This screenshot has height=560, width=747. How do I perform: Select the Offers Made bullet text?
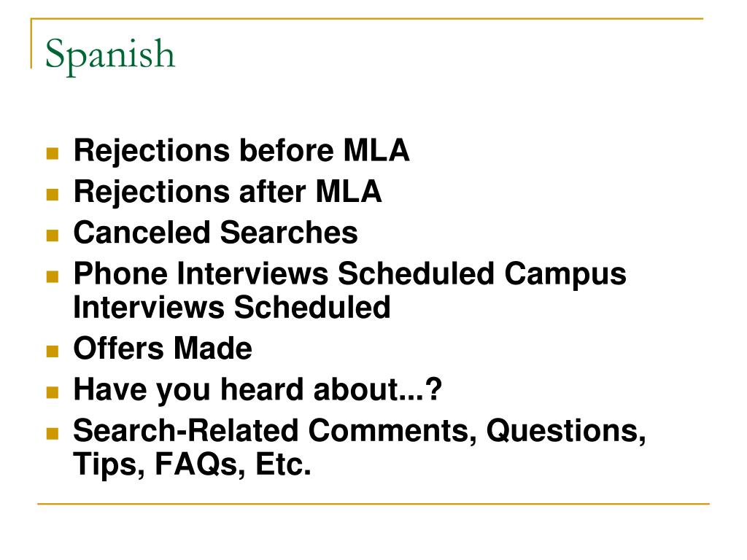pyautogui.click(x=163, y=349)
